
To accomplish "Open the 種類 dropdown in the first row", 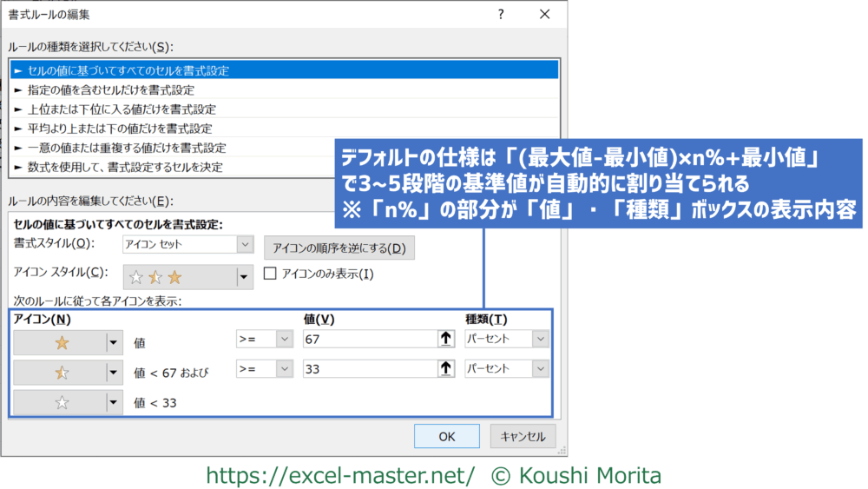I will pos(540,340).
